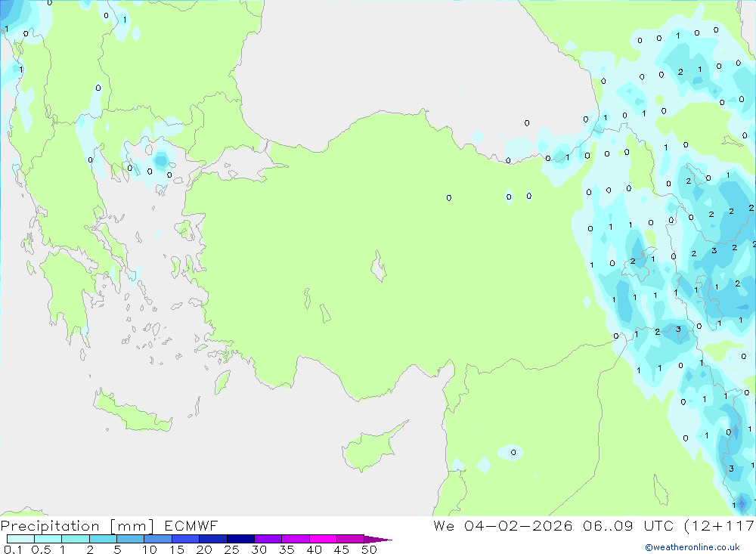Click the small precipitation patch southeast of Cyprus
The image size is (756, 554).
[511, 452]
